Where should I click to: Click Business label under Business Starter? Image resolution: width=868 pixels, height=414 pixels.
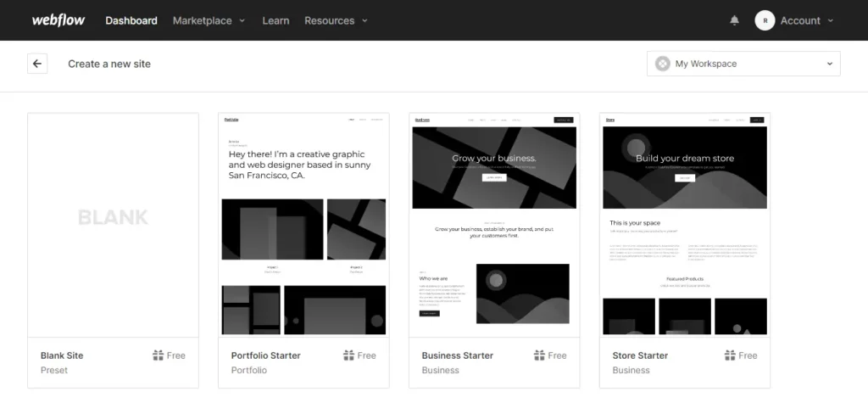pos(441,370)
